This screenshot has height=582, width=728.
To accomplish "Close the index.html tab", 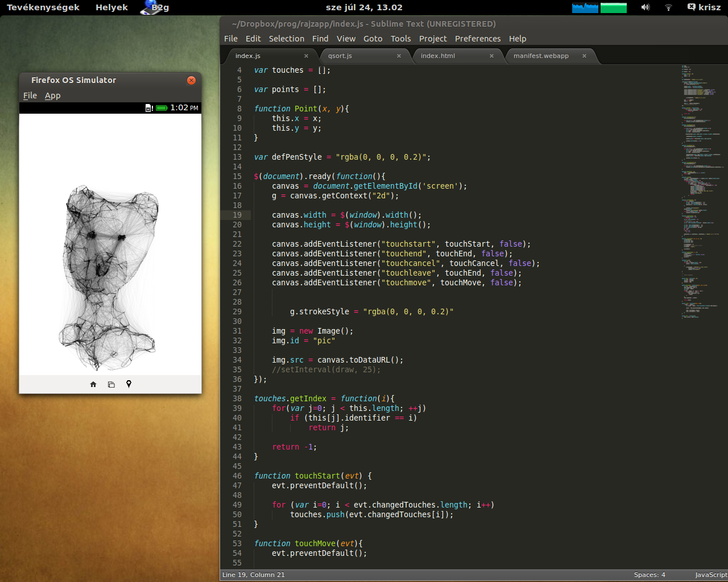I will (x=491, y=56).
